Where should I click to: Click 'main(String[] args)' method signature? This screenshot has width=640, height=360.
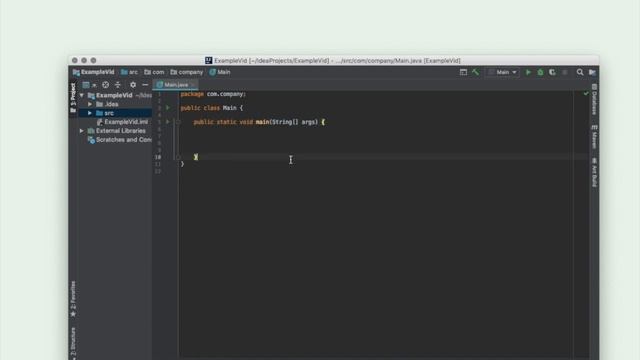pyautogui.click(x=287, y=122)
